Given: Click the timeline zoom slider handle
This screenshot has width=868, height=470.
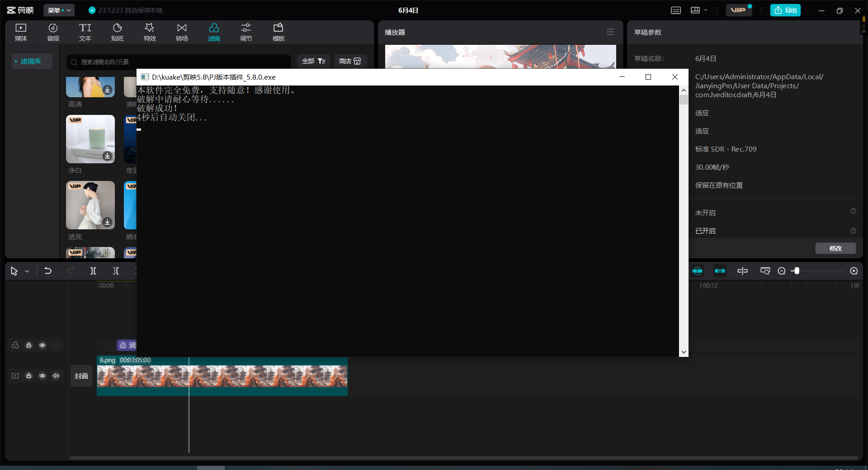Looking at the screenshot, I should coord(797,271).
